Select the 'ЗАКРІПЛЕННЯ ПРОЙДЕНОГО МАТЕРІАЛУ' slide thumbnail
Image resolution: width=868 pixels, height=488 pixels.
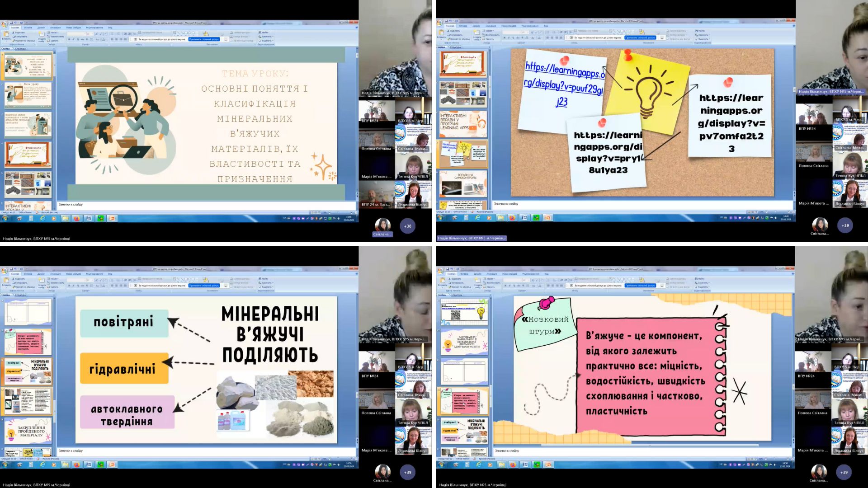[x=28, y=432]
